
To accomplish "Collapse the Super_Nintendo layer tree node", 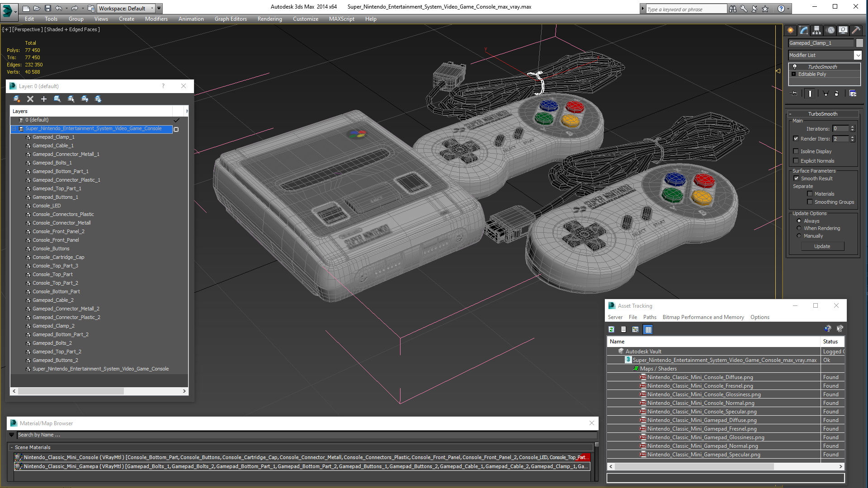I will (14, 129).
